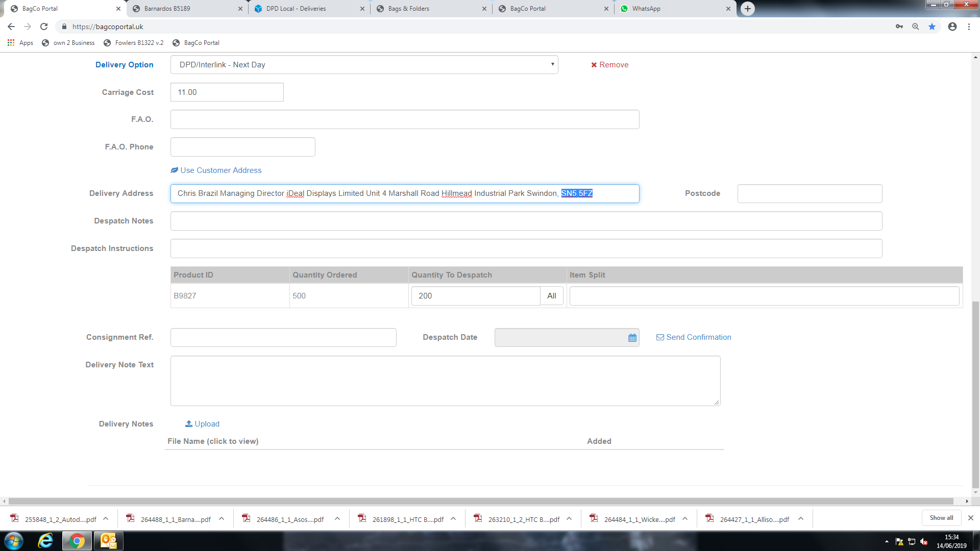Switch to the DPD Local - Deliveries tab

tap(296, 9)
